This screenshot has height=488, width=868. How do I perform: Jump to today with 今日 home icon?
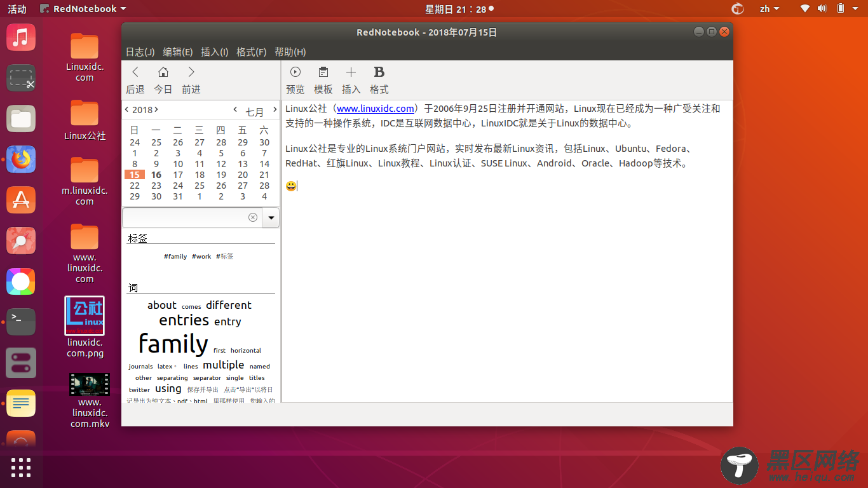click(163, 80)
